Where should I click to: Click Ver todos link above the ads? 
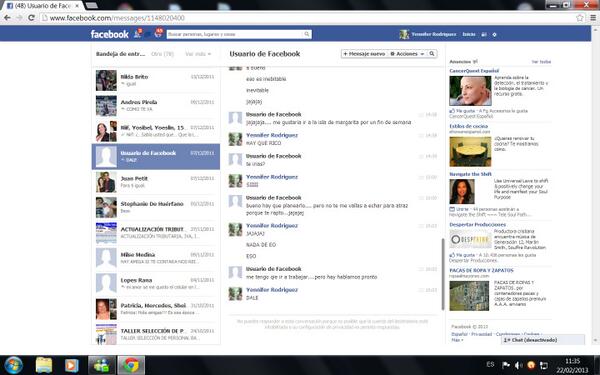click(541, 62)
